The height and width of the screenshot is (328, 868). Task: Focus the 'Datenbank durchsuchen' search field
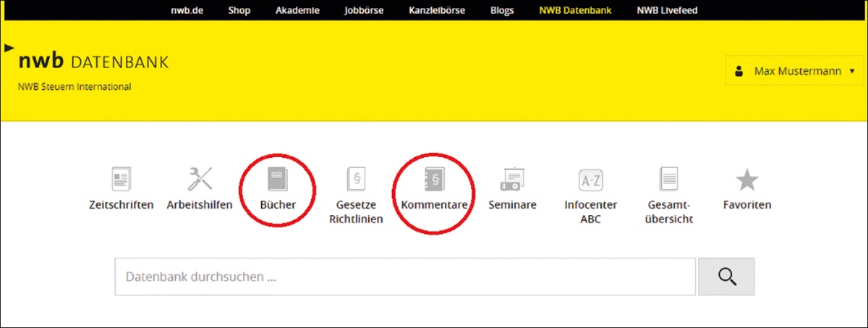pyautogui.click(x=405, y=277)
